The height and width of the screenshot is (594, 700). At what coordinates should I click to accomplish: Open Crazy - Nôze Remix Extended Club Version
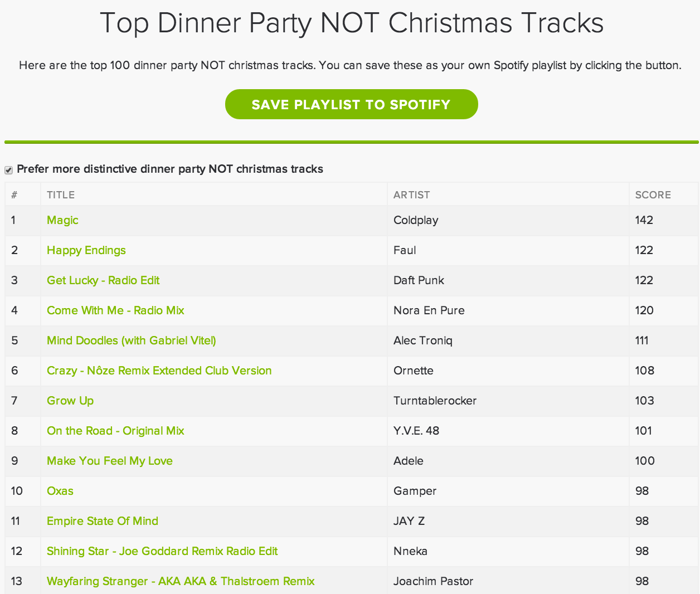[159, 371]
